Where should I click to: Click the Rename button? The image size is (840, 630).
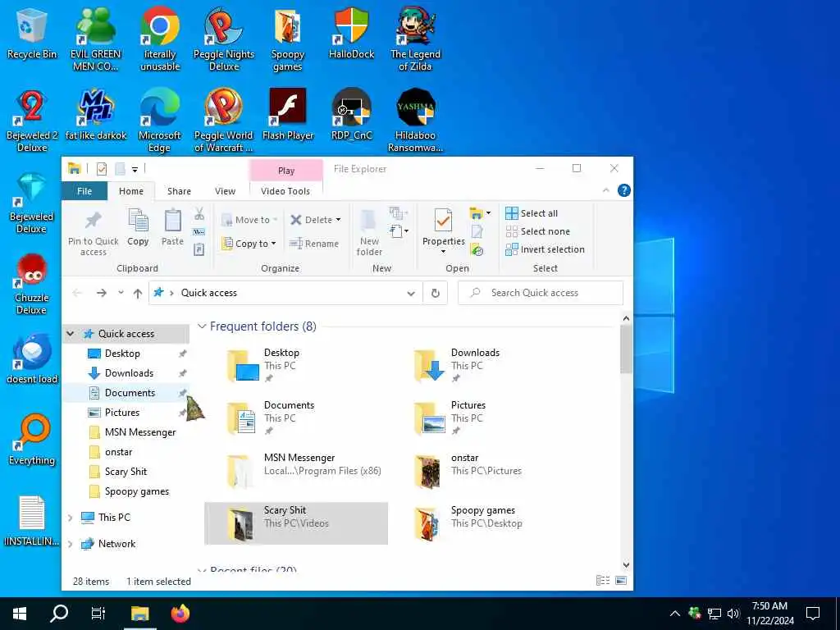click(314, 244)
